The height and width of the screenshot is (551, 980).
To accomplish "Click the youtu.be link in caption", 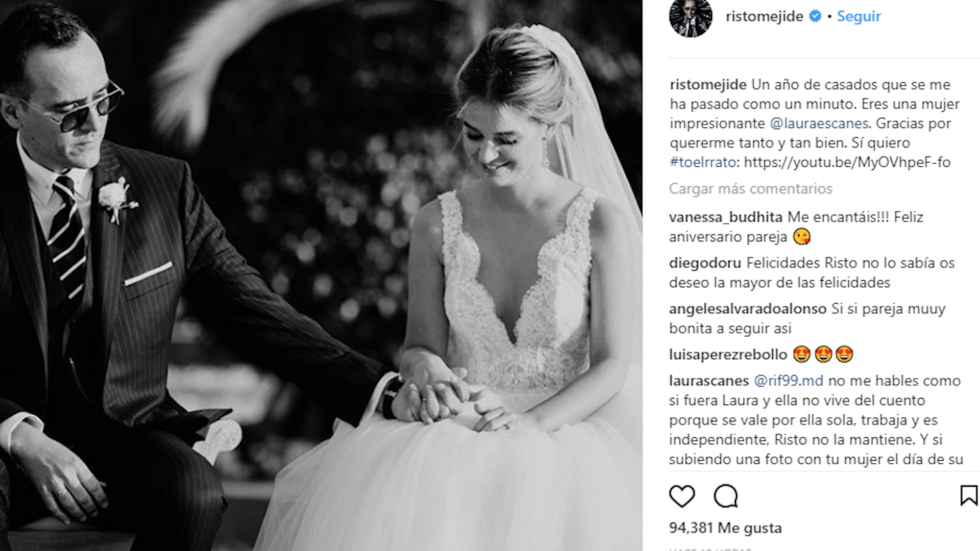I will point(847,162).
